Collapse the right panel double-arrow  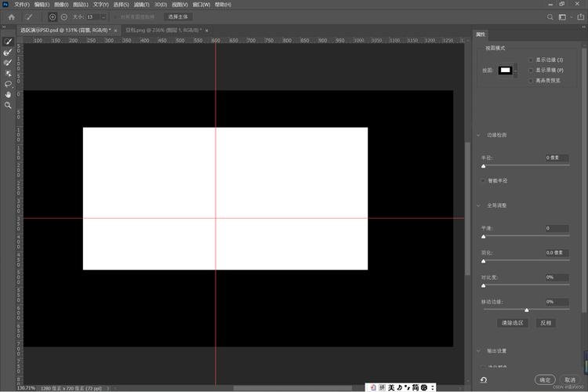(x=584, y=27)
